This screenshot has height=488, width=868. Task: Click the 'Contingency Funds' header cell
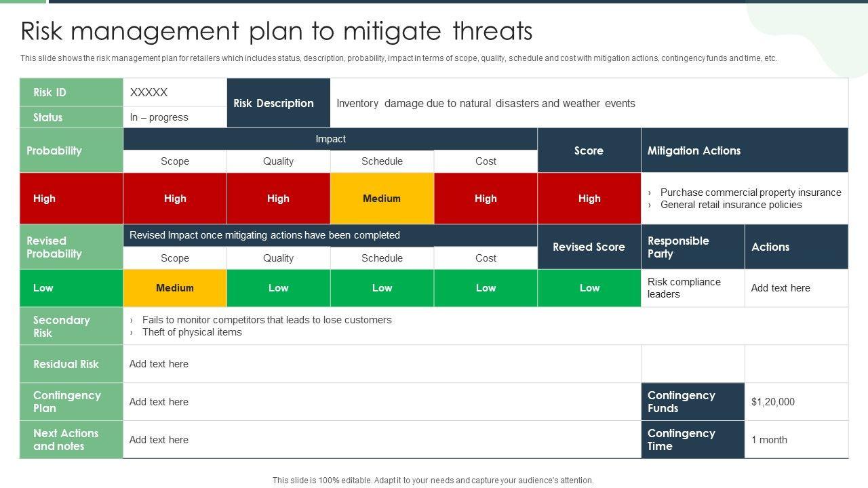pos(693,402)
